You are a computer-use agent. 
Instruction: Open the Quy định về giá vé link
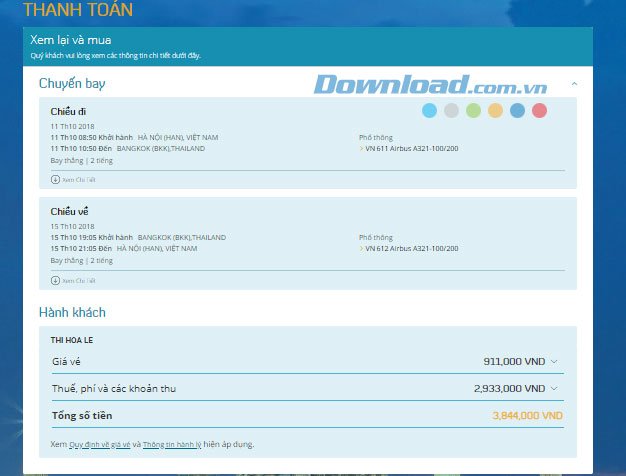(x=99, y=443)
